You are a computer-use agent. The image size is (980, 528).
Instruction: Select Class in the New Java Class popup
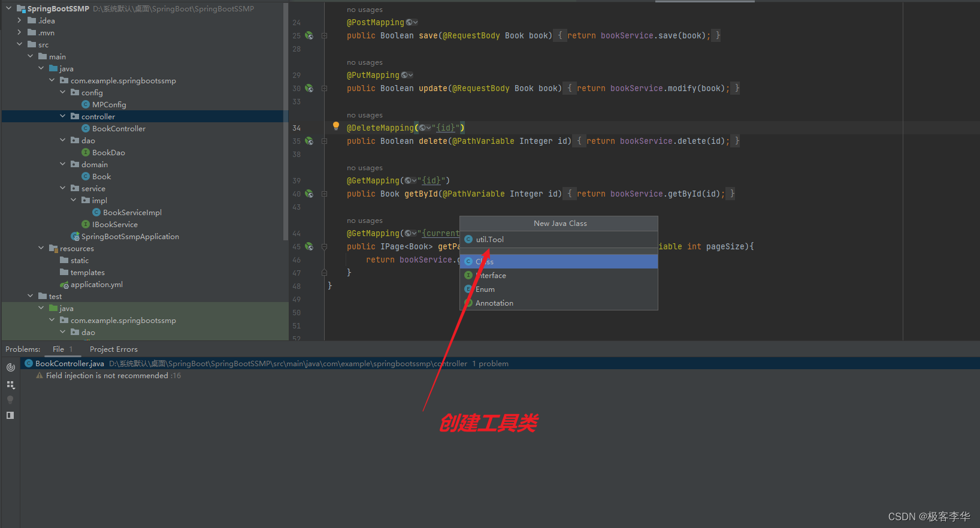click(x=559, y=261)
